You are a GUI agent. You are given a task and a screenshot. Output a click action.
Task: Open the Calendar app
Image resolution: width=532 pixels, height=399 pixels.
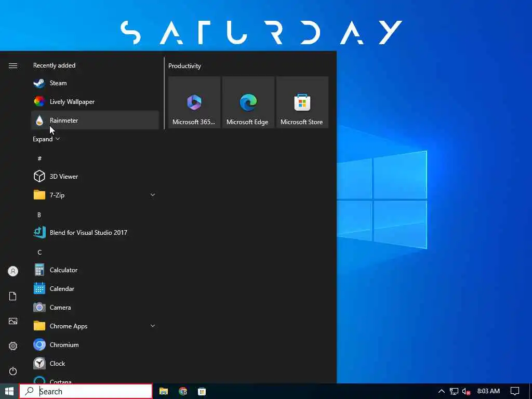pos(95,289)
